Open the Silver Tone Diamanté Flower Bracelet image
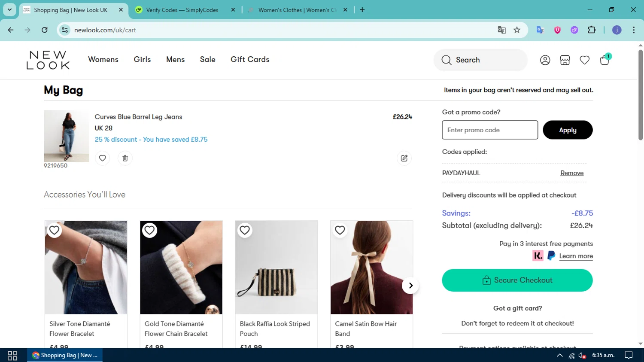Viewport: 644px width, 362px height. click(x=86, y=268)
